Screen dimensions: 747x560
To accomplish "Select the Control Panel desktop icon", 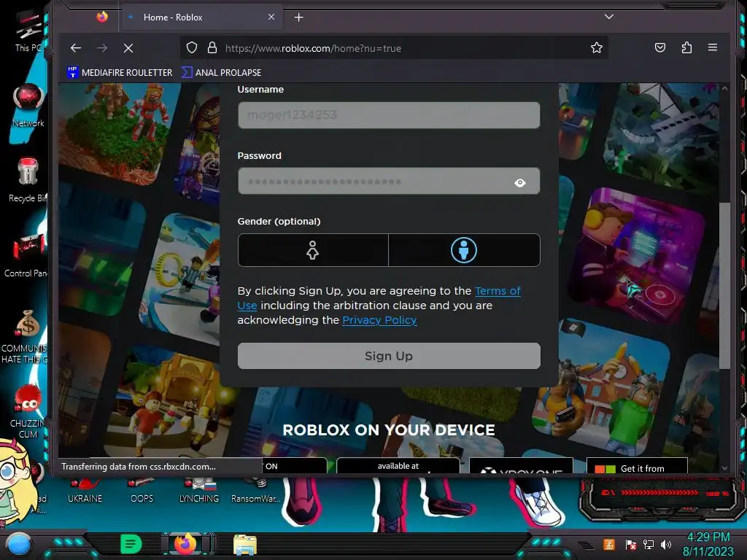I will 26,255.
